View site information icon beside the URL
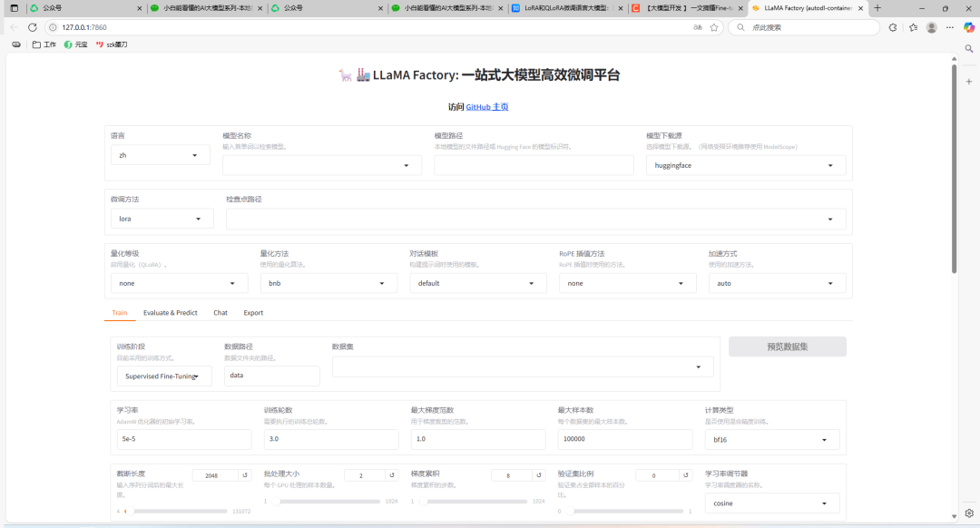Screen dimensions: 980x528 (x=53, y=27)
